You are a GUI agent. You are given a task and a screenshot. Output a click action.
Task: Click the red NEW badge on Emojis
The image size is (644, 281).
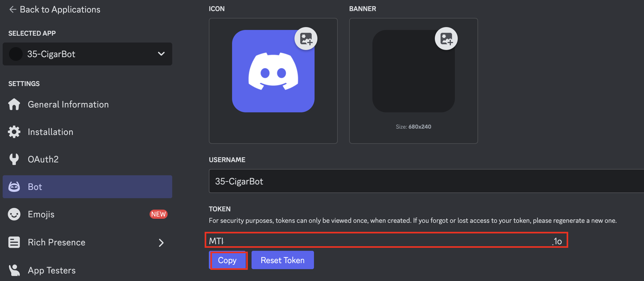tap(159, 214)
